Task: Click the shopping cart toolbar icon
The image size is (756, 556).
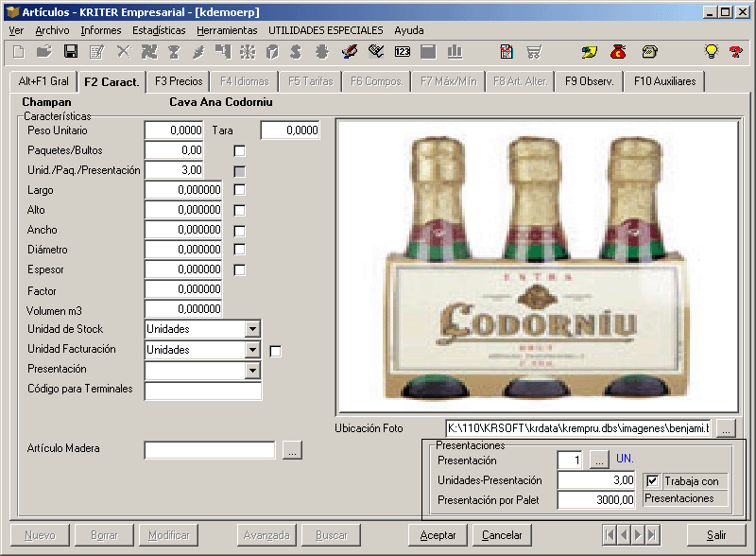Action: [534, 52]
